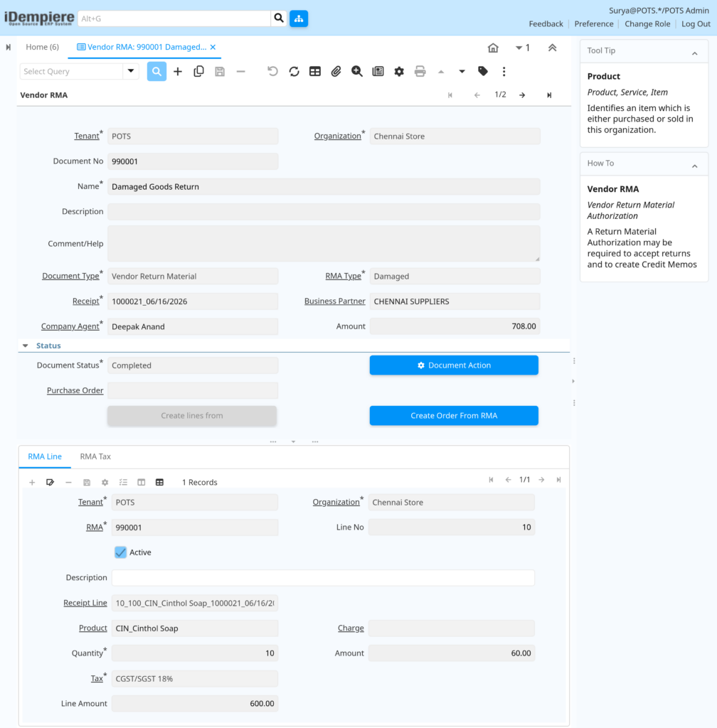Click the Document No field 990001

pyautogui.click(x=193, y=161)
